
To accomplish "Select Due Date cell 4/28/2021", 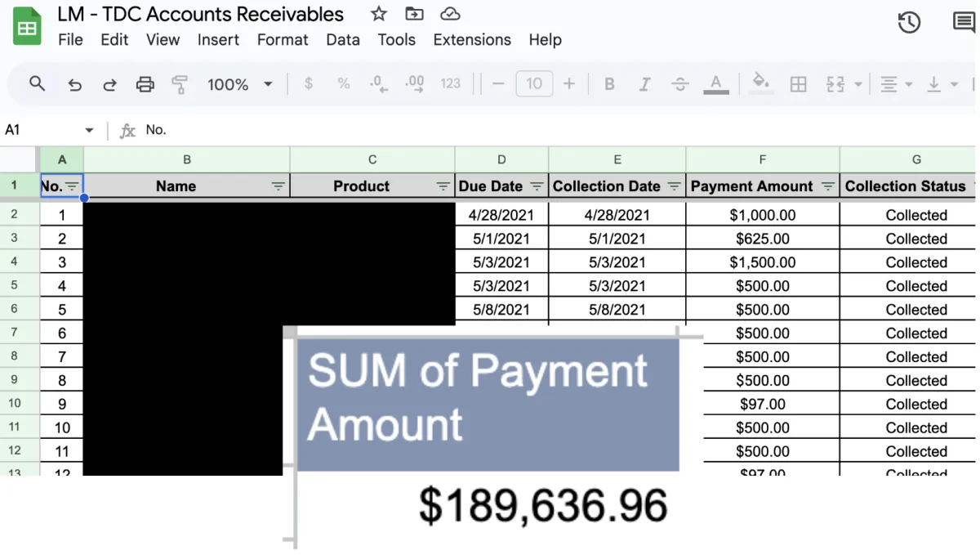I will click(501, 215).
